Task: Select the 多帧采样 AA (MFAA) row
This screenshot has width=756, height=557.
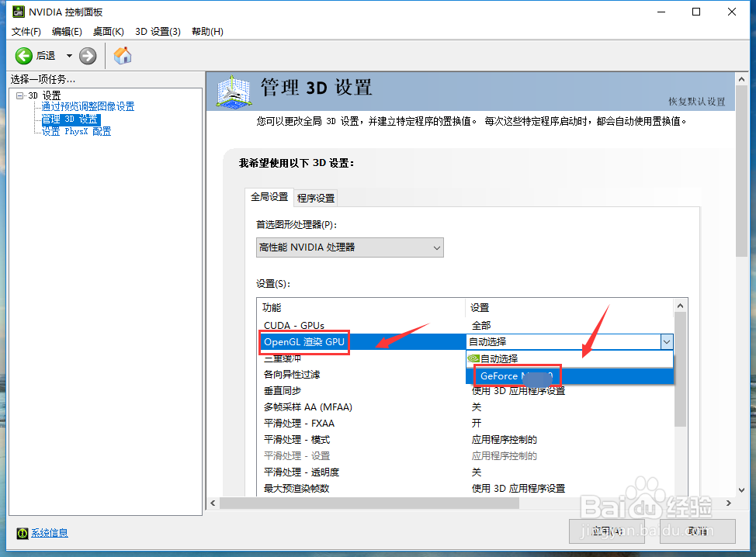Action: tap(465, 407)
